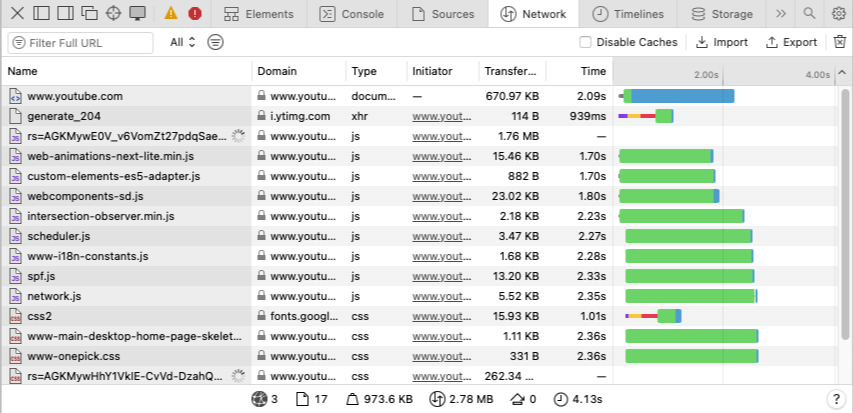Sort by Name column header

click(127, 71)
